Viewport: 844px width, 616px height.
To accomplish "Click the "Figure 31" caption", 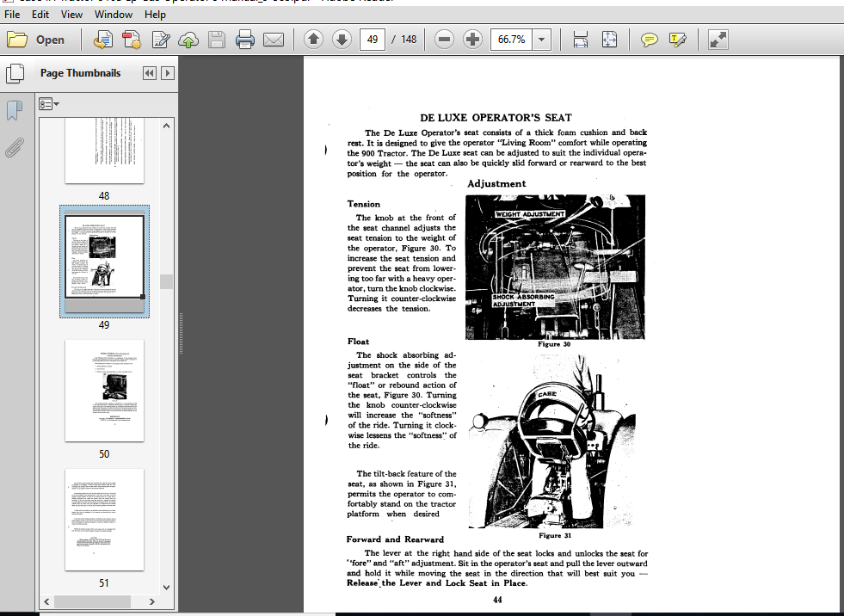I will point(554,535).
